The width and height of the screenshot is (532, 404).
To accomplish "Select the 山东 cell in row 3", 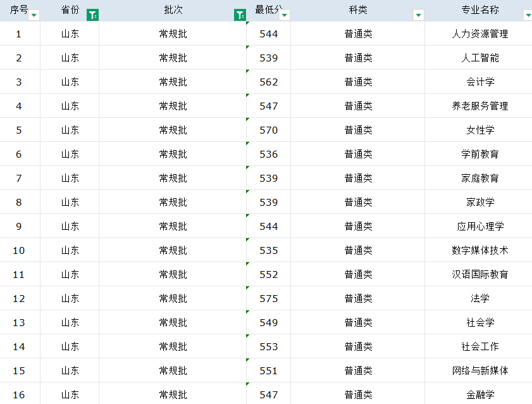I will 70,82.
